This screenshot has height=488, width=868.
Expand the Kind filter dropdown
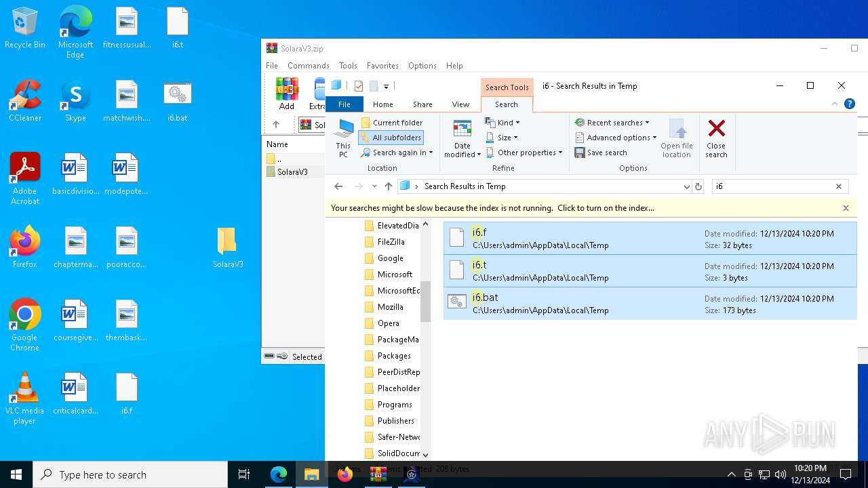pyautogui.click(x=502, y=123)
